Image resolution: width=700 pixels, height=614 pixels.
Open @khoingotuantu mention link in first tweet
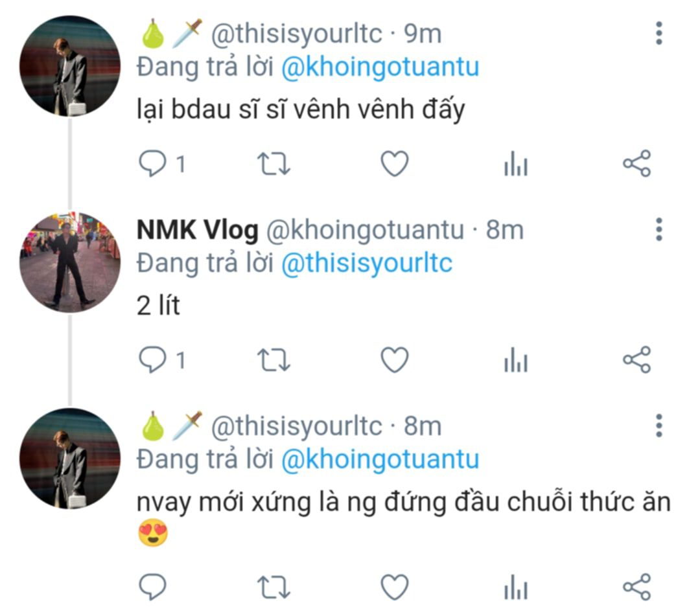(380, 67)
